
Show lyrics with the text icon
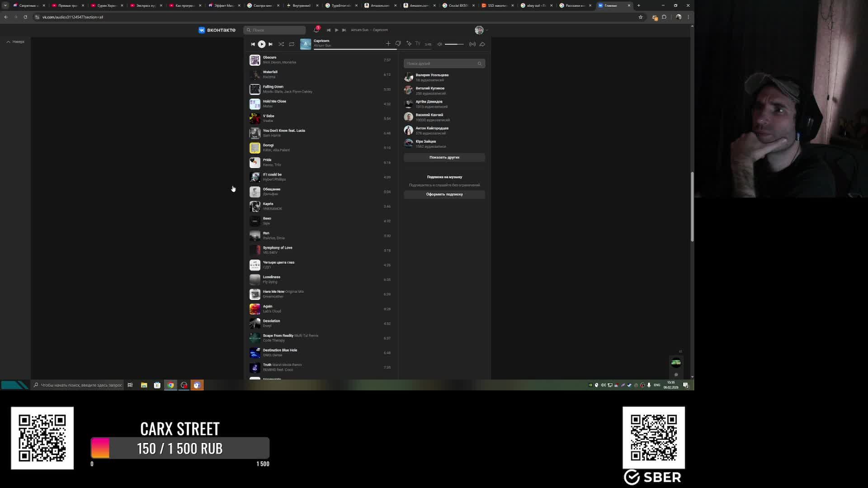[x=418, y=44]
